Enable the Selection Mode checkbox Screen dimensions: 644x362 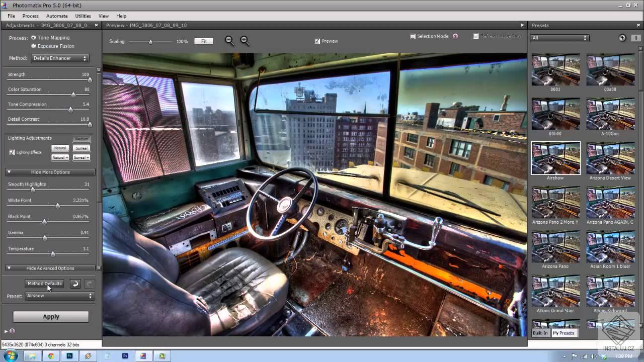413,36
